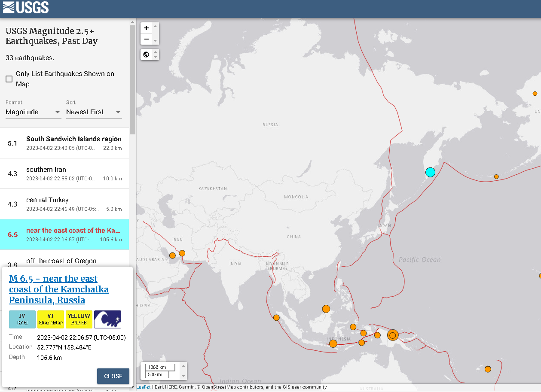Toggle Only List Earthquakes Shown on Map
This screenshot has height=392, width=541.
pos(9,79)
